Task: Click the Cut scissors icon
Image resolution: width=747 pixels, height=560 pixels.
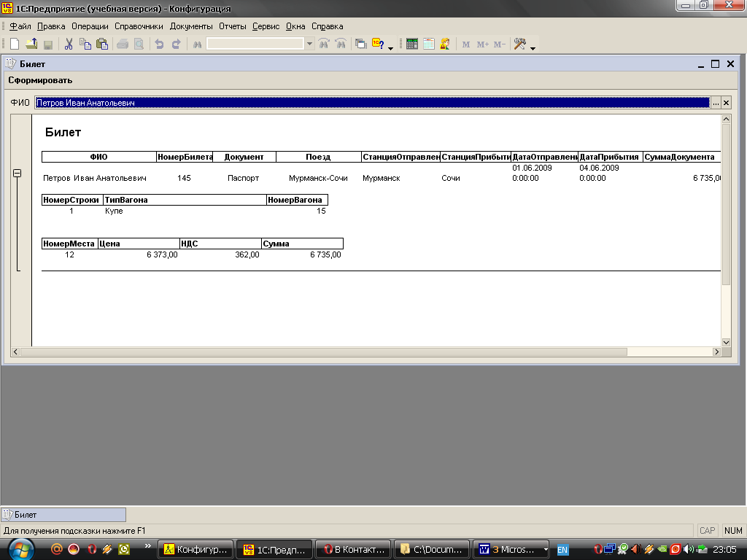Action: tap(69, 44)
